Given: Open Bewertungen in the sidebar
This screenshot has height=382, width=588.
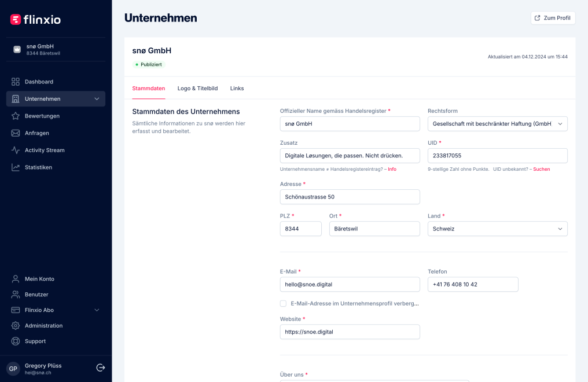Looking at the screenshot, I should point(56,116).
